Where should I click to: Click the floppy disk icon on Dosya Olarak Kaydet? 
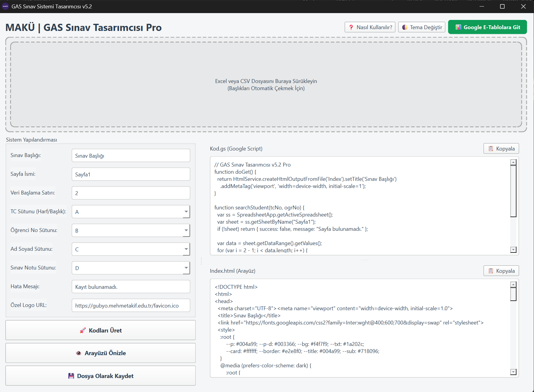click(71, 376)
